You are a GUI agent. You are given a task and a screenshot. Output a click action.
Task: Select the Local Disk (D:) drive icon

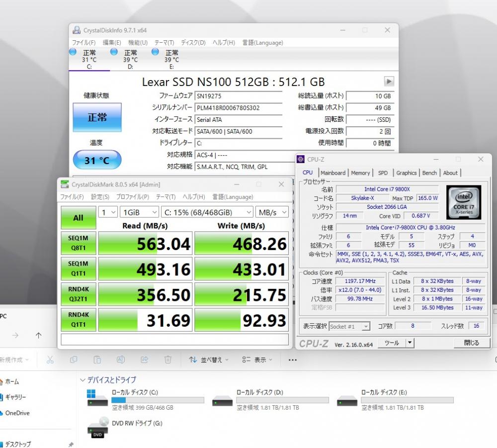[x=222, y=400]
